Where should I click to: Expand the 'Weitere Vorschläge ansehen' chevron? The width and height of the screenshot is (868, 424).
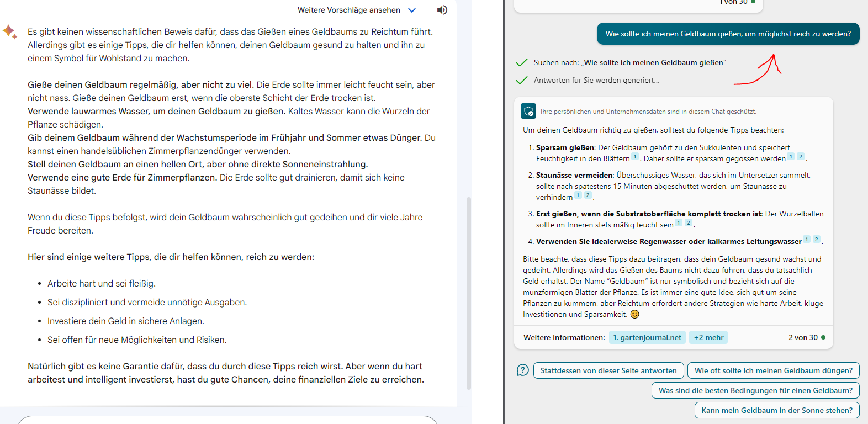click(412, 10)
